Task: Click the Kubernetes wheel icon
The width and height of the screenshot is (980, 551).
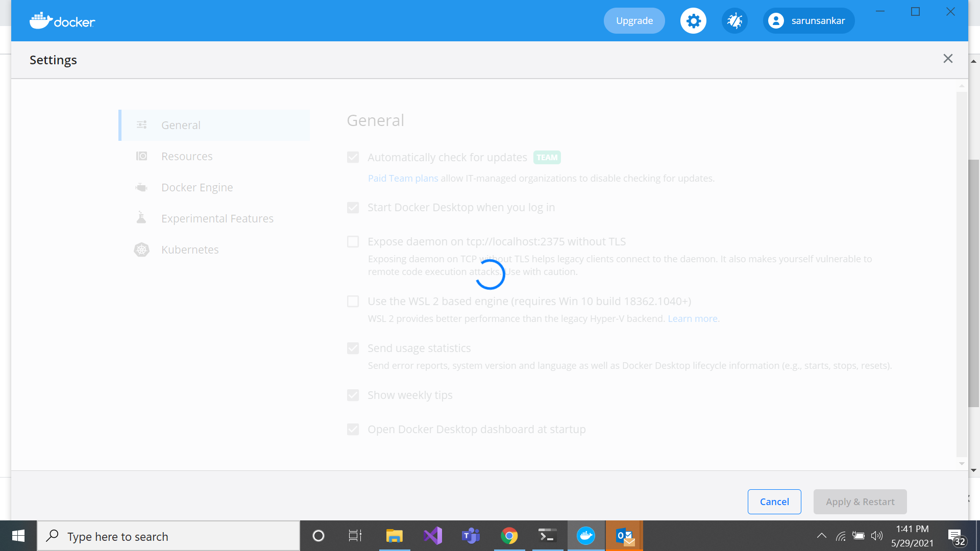Action: click(141, 249)
